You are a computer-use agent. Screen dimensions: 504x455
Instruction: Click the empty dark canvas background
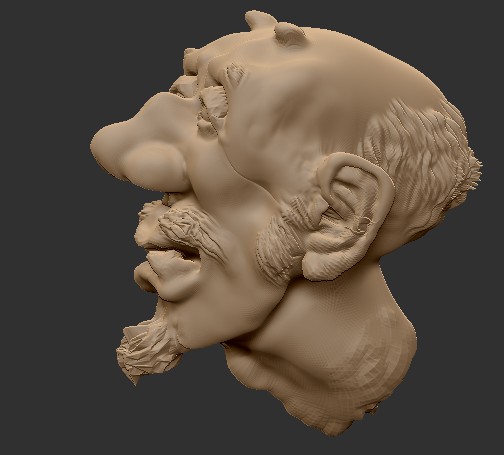coord(50,233)
